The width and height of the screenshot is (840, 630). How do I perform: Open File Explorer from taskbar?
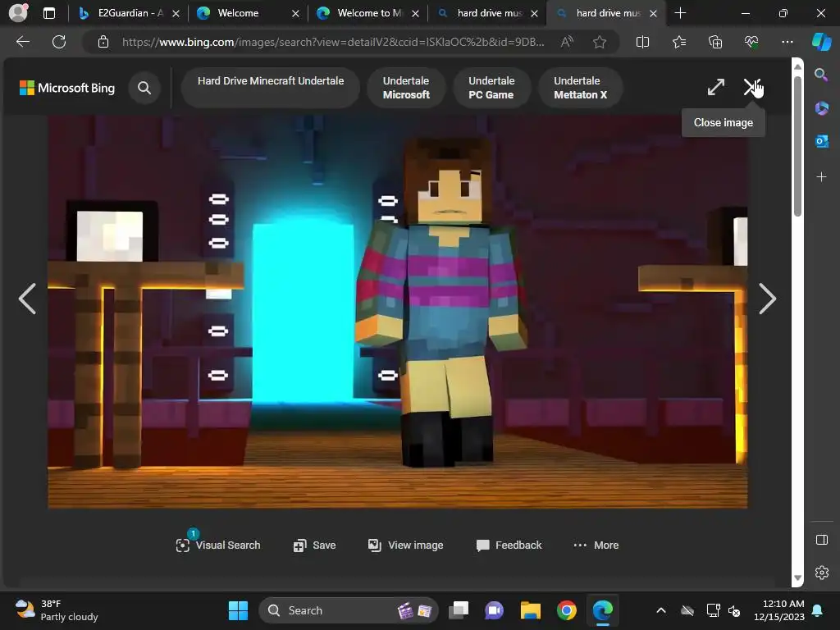(531, 610)
